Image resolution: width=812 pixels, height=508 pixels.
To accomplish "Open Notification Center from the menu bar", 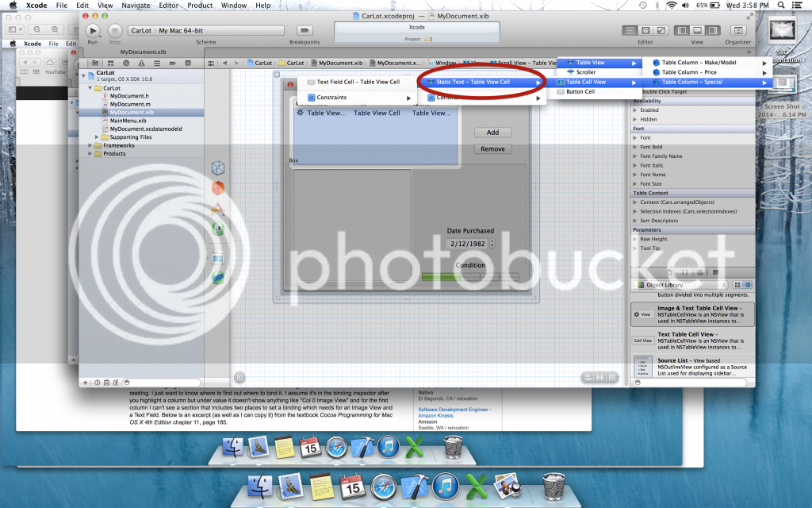I will [798, 6].
